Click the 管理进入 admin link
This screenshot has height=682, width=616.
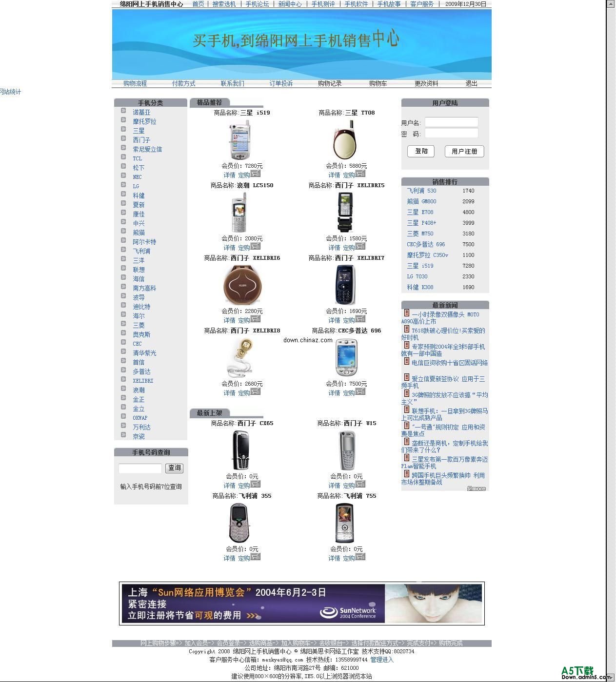382,659
